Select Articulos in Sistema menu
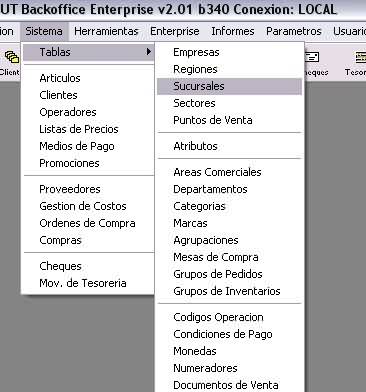The image size is (366, 392). [x=88, y=78]
